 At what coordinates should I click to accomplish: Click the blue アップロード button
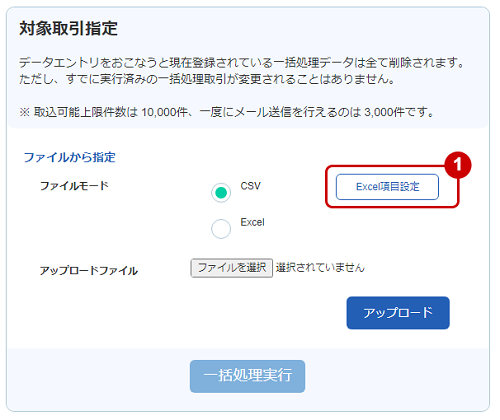coord(398,313)
